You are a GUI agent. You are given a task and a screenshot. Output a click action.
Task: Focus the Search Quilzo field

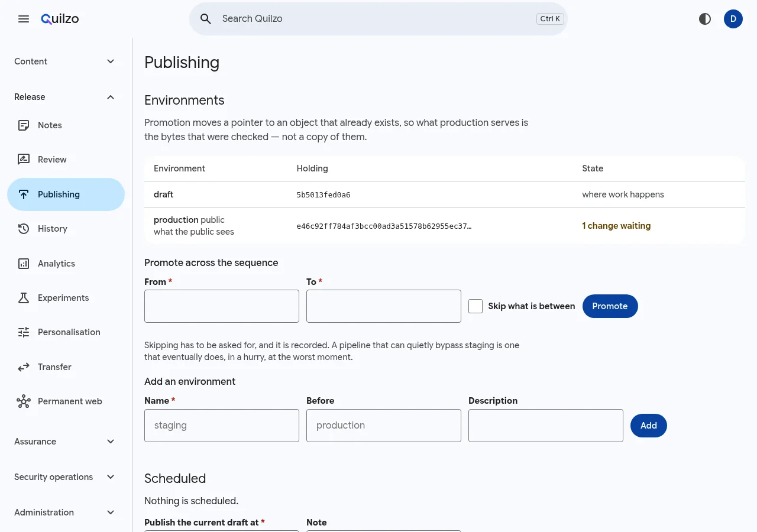pyautogui.click(x=378, y=19)
